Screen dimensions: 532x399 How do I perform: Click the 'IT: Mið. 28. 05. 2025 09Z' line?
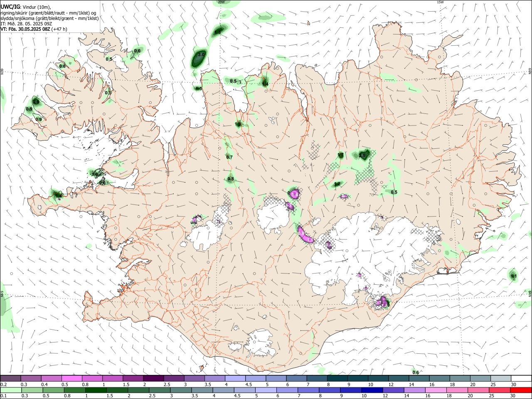(x=26, y=24)
